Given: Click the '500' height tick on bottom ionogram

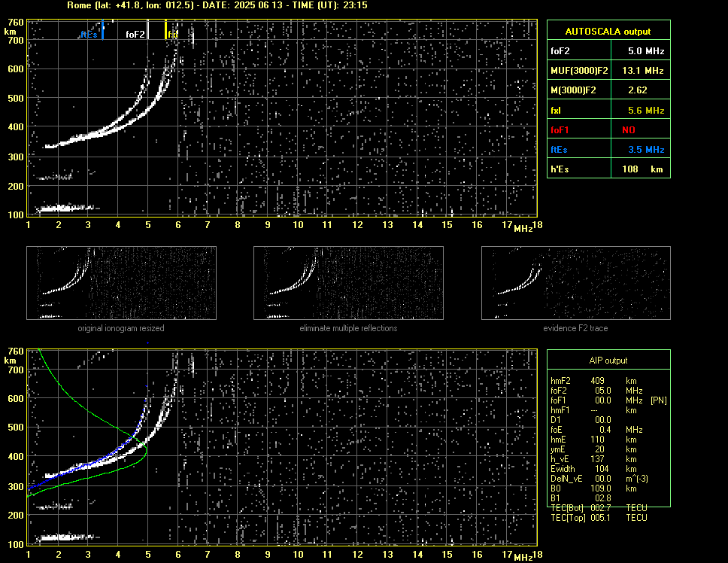Looking at the screenshot, I should (x=16, y=428).
